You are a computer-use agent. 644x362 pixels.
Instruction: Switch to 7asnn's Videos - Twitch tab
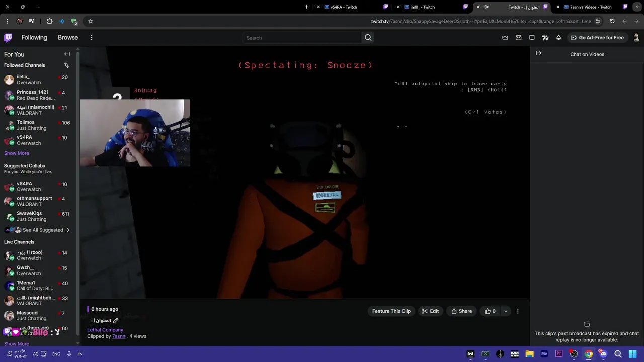click(591, 7)
